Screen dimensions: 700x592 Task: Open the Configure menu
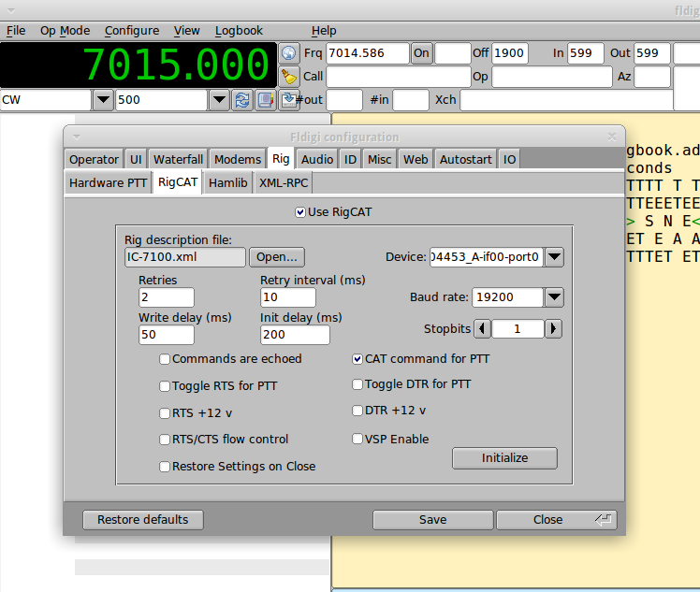[132, 31]
